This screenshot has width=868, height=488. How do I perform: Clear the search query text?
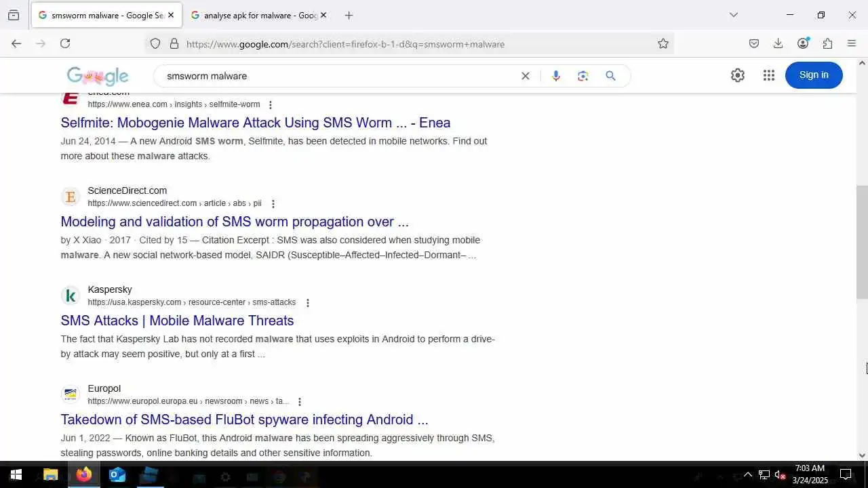click(x=525, y=76)
